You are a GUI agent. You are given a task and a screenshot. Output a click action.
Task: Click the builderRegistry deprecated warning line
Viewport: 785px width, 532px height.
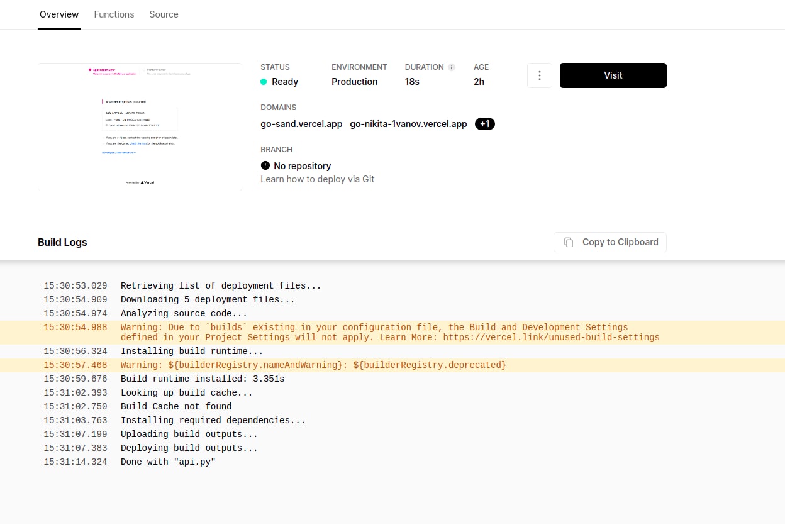click(392, 365)
